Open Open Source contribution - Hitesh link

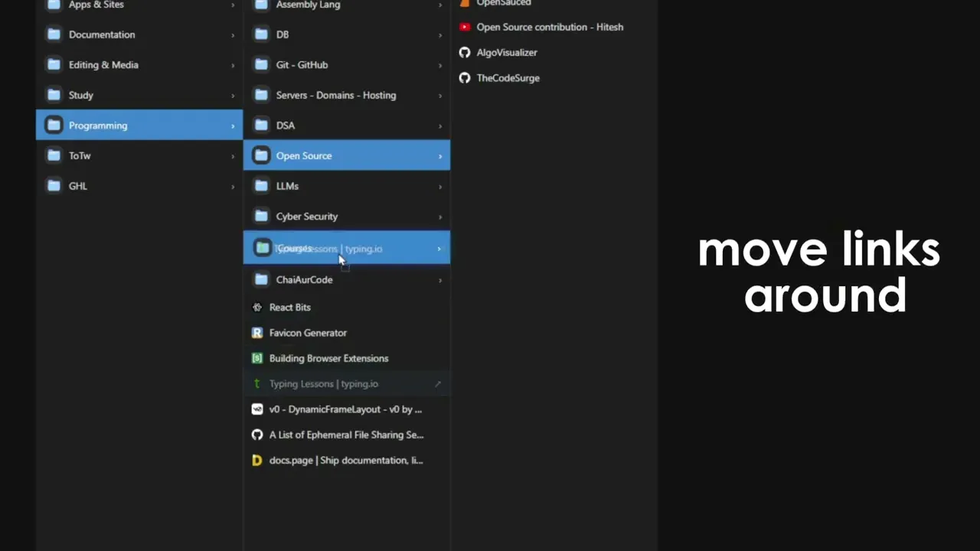[550, 27]
